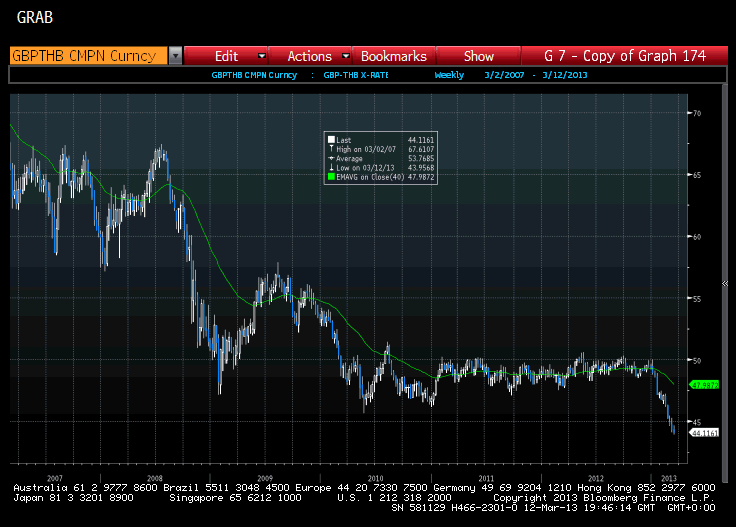
Task: Open the Edit menu
Action: [226, 56]
